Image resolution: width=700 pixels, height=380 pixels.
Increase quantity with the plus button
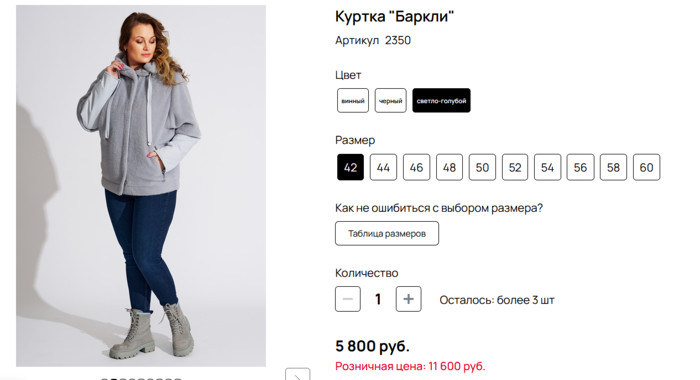[x=408, y=299]
